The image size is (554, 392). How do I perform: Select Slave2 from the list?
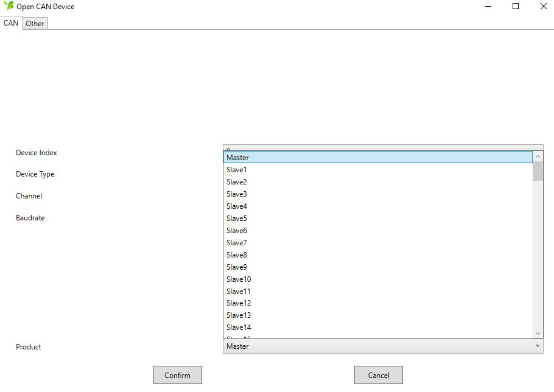tap(377, 182)
